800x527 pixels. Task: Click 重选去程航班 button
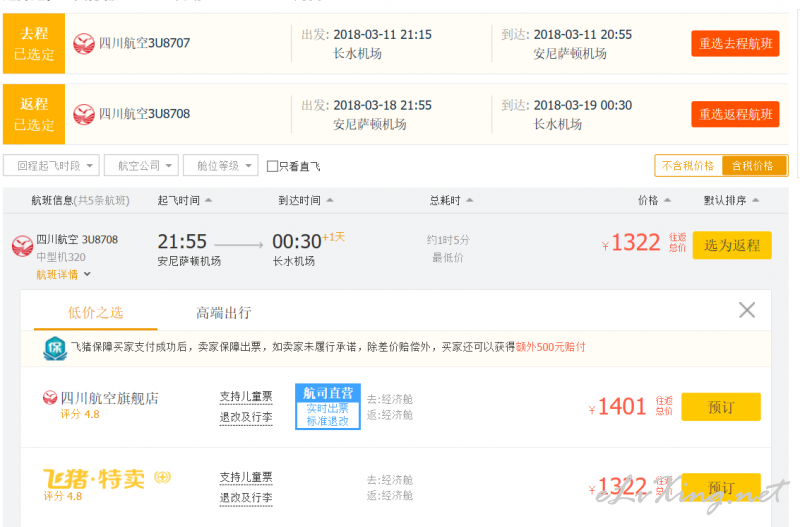tap(735, 43)
